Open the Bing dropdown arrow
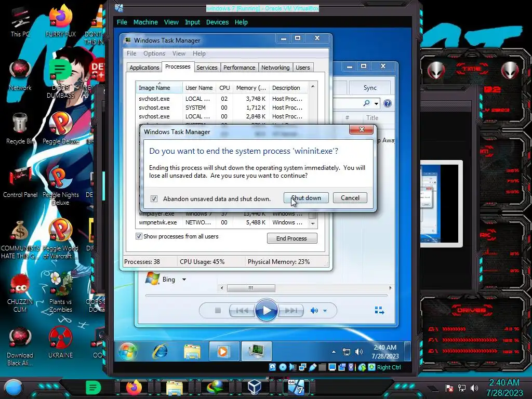The image size is (532, 399). pyautogui.click(x=184, y=280)
